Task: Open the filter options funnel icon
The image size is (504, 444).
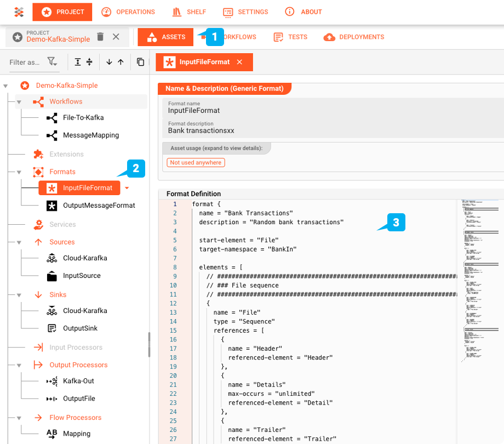Action: [51, 62]
